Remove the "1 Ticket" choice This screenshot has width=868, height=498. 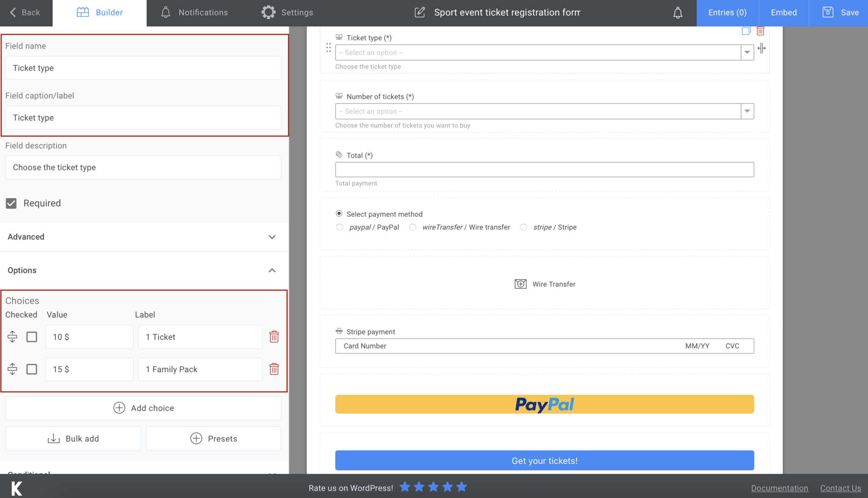274,337
